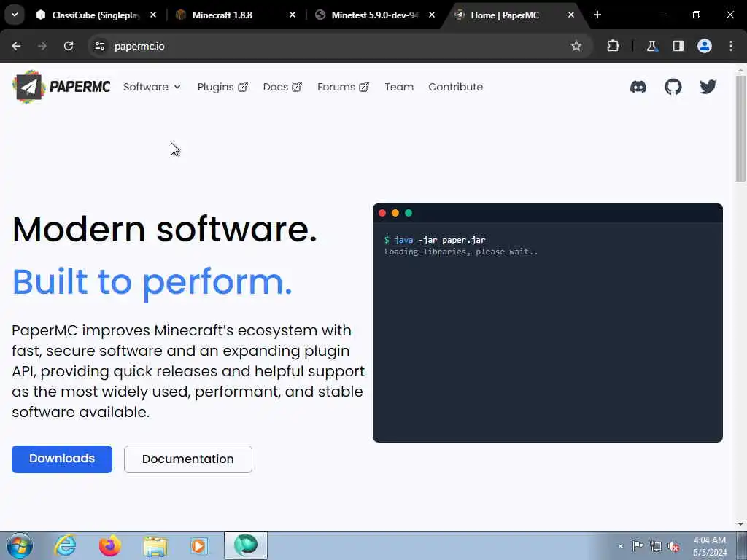
Task: Click the active browser taskbar icon
Action: coord(246,545)
